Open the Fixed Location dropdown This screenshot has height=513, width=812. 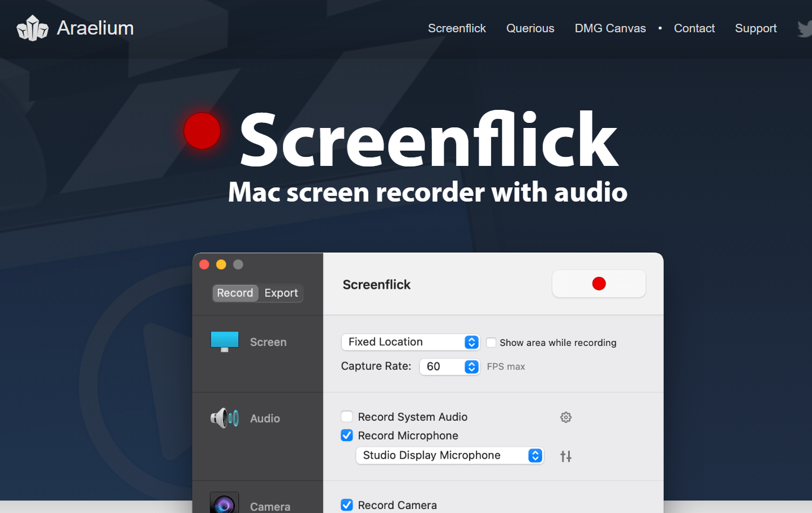pyautogui.click(x=411, y=342)
